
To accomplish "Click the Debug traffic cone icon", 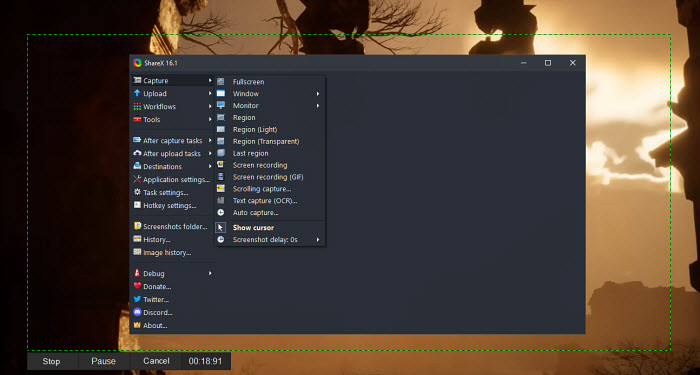I will click(x=137, y=273).
